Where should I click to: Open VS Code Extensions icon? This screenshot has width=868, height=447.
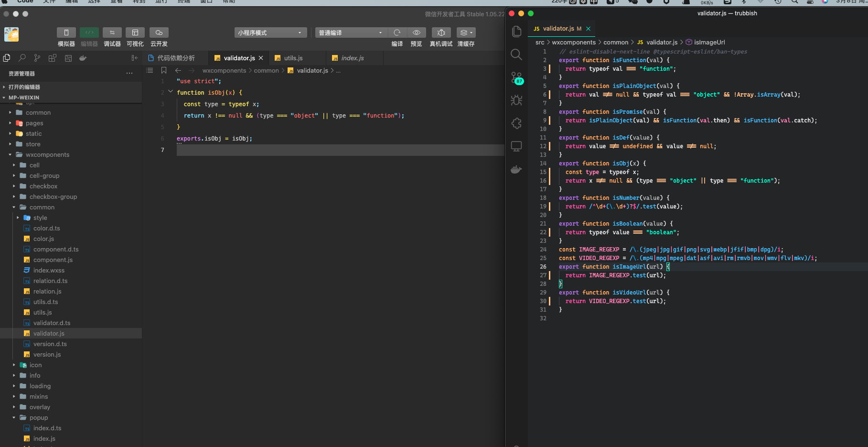click(x=516, y=123)
